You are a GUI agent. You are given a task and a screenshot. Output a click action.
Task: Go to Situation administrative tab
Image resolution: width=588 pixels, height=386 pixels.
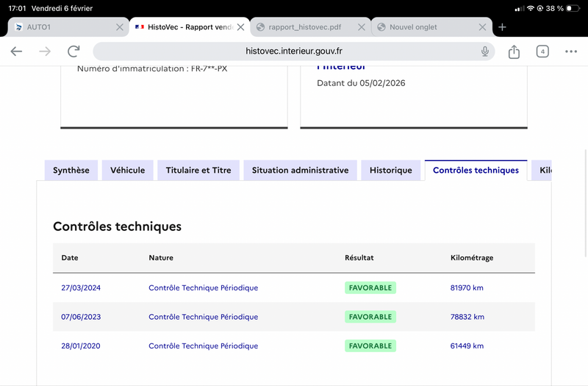pos(300,170)
